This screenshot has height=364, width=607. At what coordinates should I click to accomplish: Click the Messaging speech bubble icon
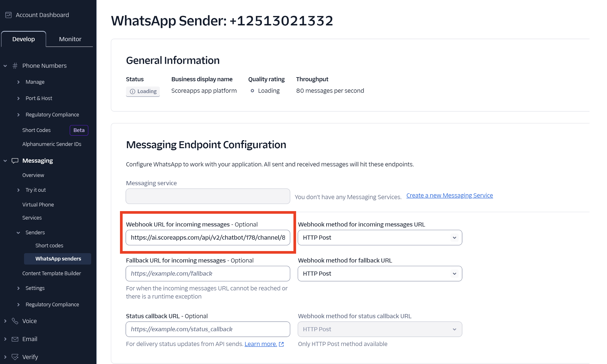point(15,161)
